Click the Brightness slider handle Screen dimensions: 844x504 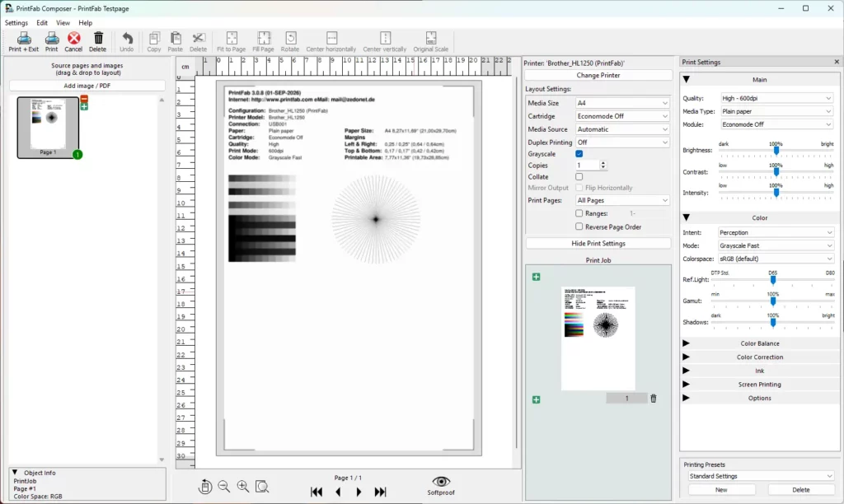tap(776, 151)
